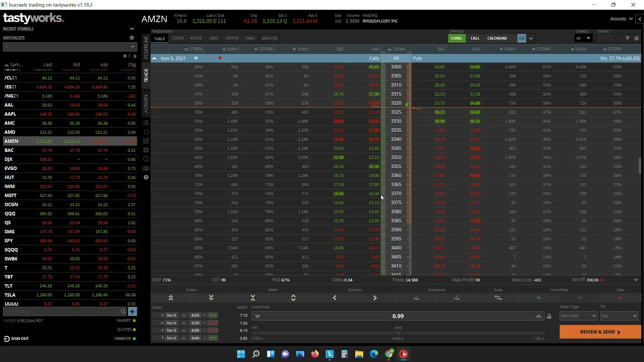
Task: Roll expirations to later time
Action: coord(456,298)
